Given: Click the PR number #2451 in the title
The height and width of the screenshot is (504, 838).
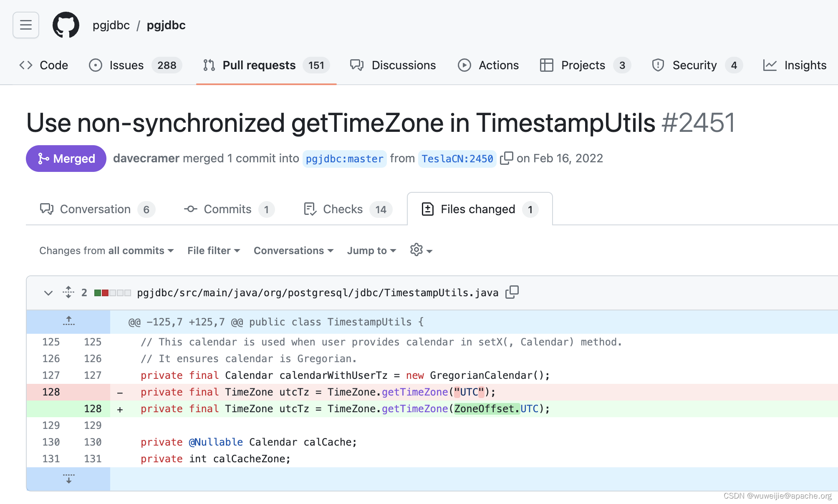Looking at the screenshot, I should click(x=699, y=123).
